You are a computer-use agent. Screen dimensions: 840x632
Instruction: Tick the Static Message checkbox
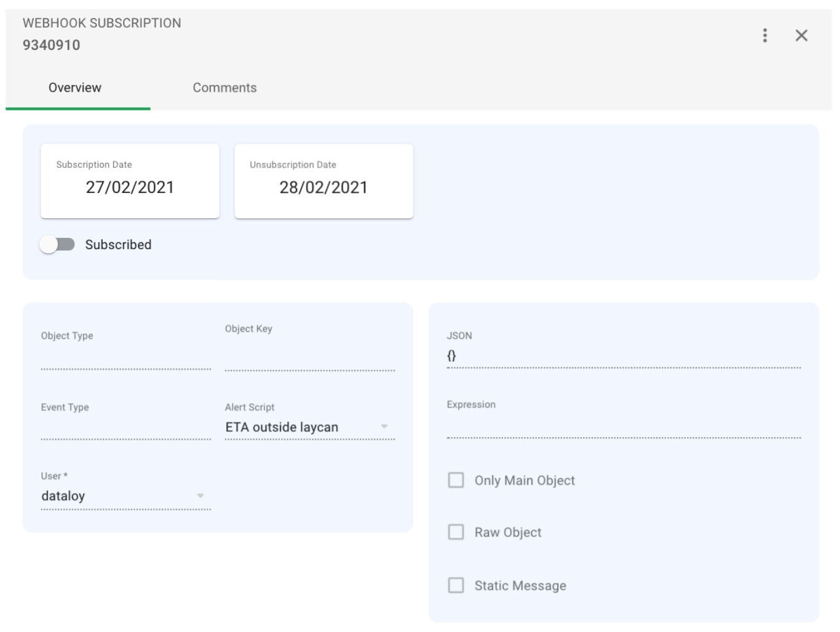(456, 585)
